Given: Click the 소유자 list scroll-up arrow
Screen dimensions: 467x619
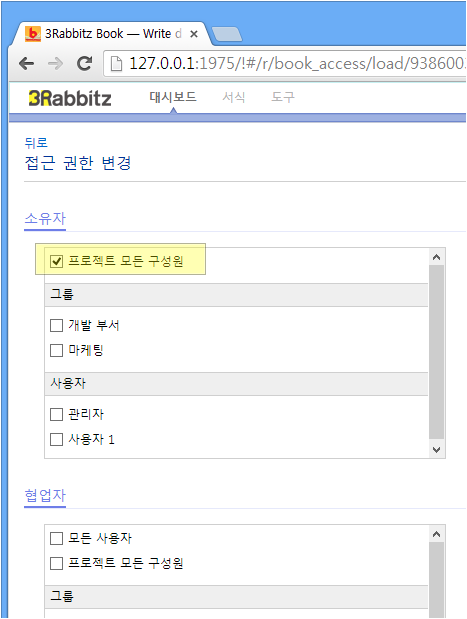Looking at the screenshot, I should pyautogui.click(x=436, y=257).
